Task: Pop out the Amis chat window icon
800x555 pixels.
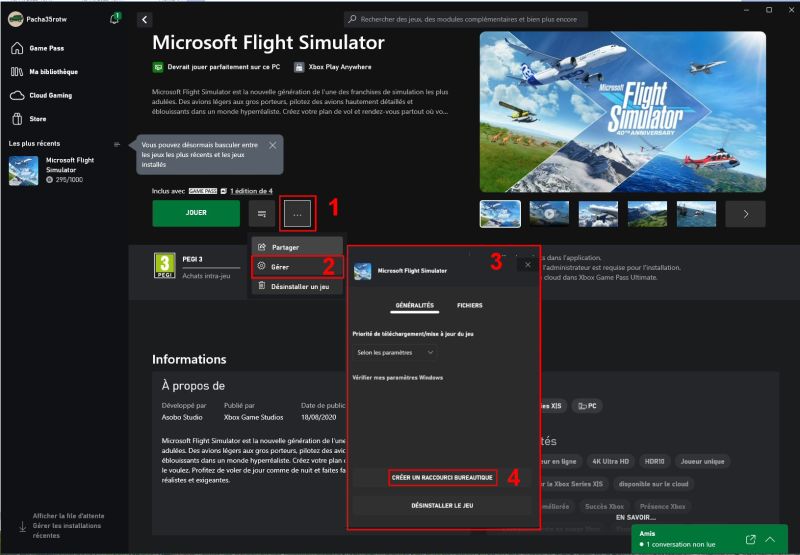Action: [x=750, y=539]
